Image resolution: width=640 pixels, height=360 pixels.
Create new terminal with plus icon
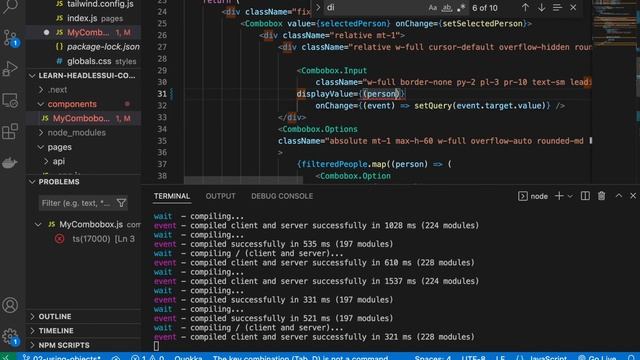pos(559,196)
